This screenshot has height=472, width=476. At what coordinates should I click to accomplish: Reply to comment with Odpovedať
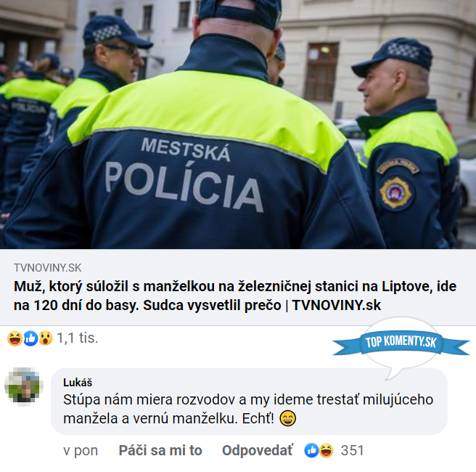click(258, 450)
